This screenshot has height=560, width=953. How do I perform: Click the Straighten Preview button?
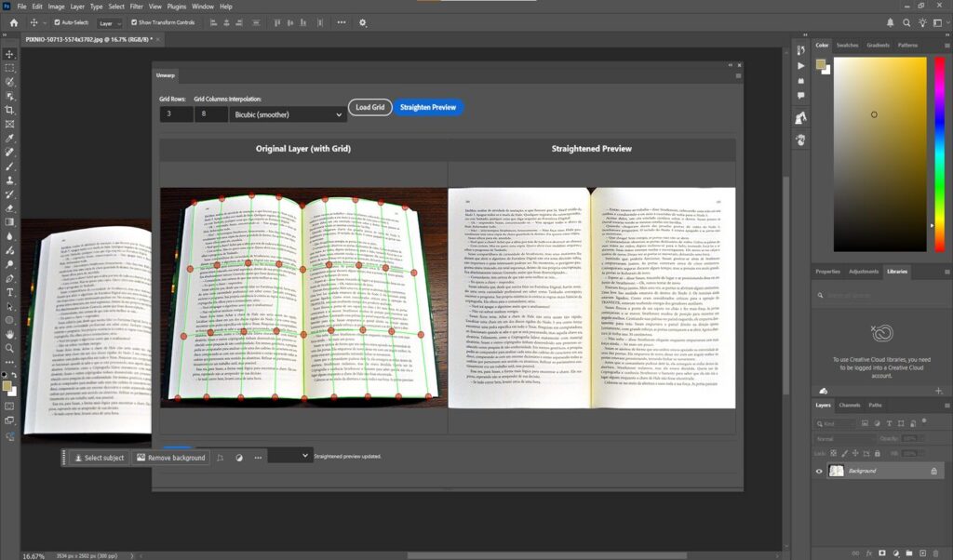428,108
